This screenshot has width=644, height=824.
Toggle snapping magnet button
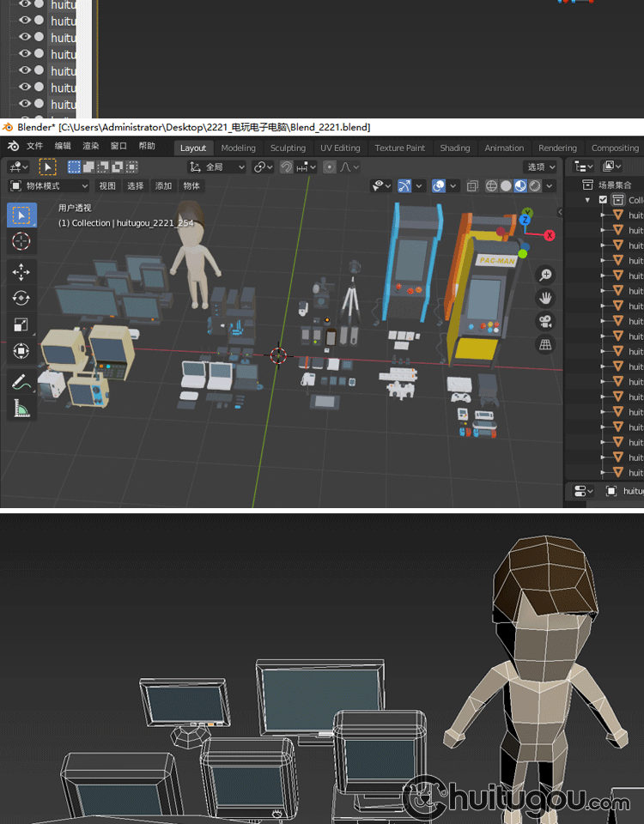286,167
